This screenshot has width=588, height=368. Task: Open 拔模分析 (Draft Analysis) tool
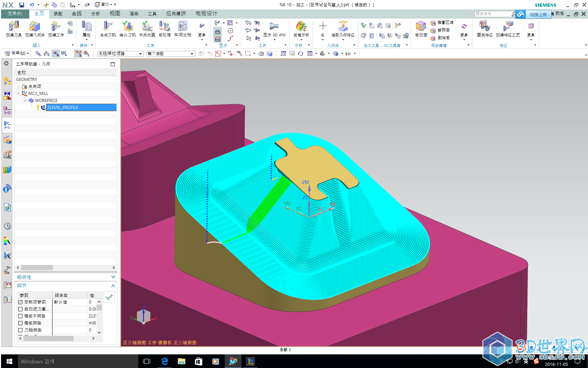click(301, 29)
